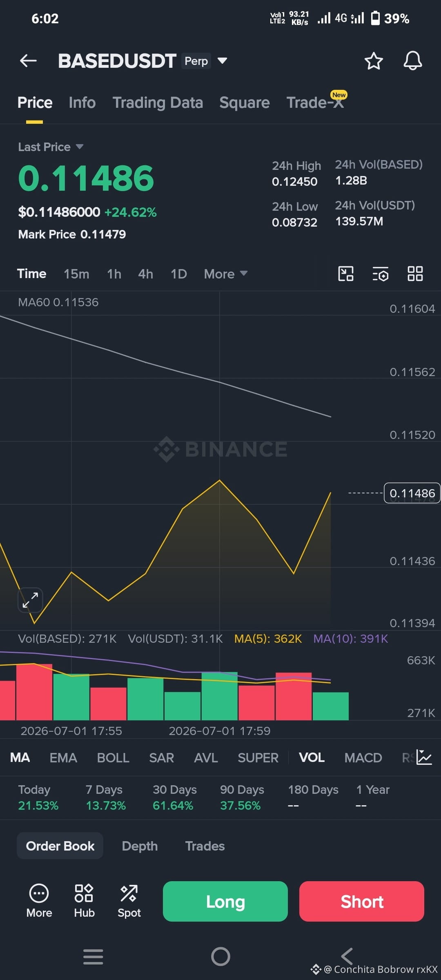
Task: Toggle VOL sub-indicator
Action: (x=312, y=757)
